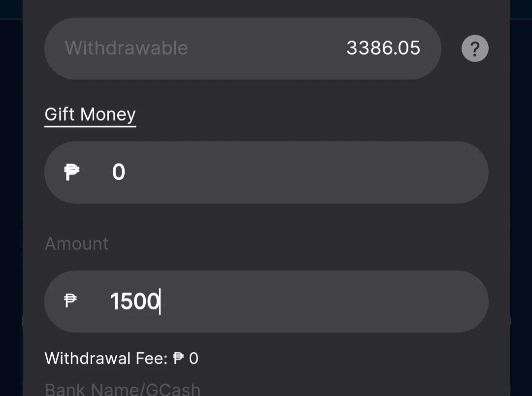The height and width of the screenshot is (396, 532).
Task: Click the peso symbol beside Withdrawal Fee
Action: (178, 358)
